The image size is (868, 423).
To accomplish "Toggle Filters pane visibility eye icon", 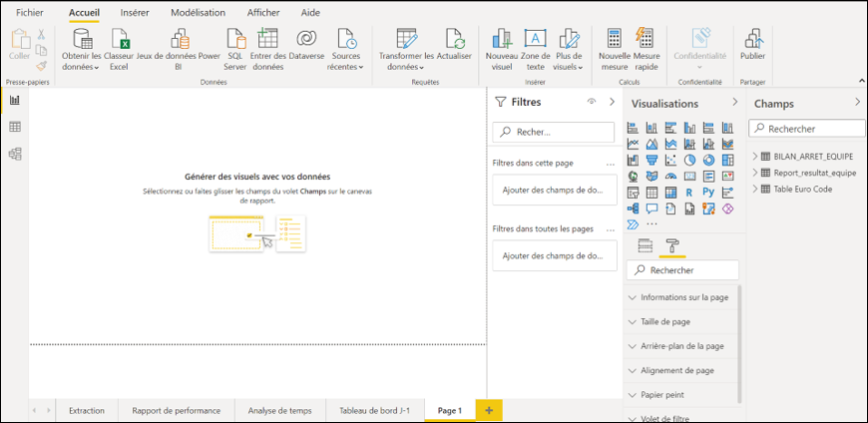I will (592, 102).
